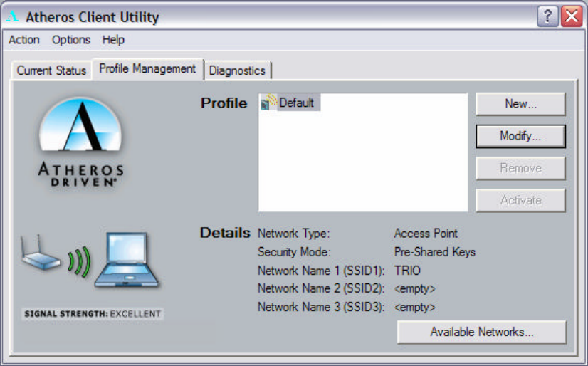
Task: Open the Options menu
Action: point(71,40)
